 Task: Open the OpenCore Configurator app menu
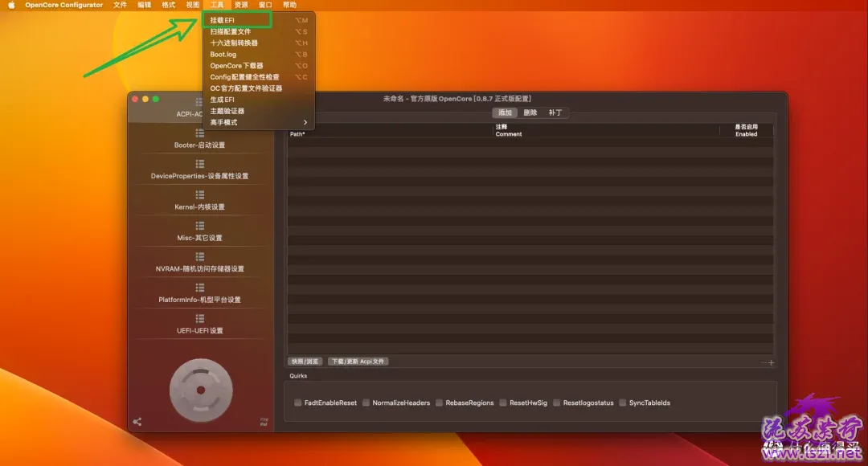point(63,5)
